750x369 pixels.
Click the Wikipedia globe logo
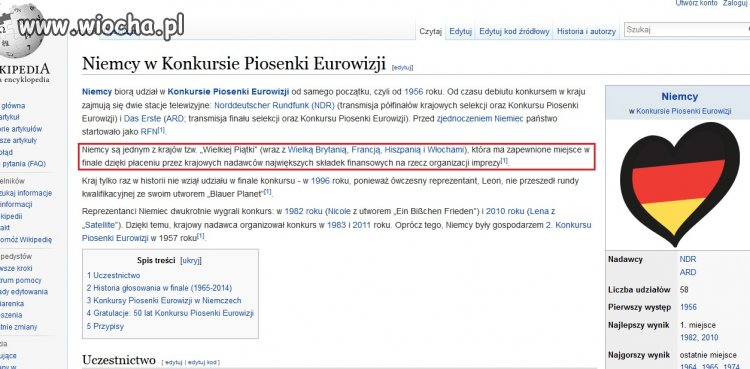click(x=22, y=30)
